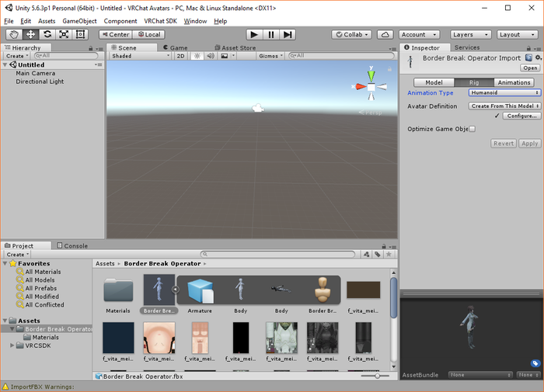Select the Move tool
This screenshot has width=544, height=392.
(x=30, y=34)
